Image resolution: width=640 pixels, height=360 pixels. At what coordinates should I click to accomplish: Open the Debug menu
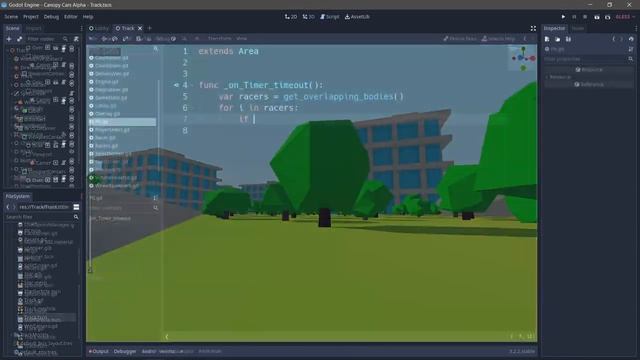point(51,17)
